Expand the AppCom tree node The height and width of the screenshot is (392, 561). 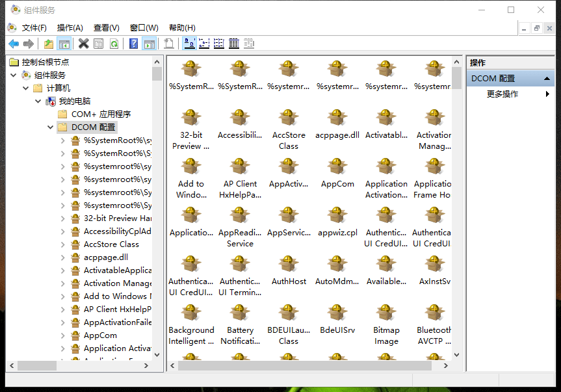click(62, 335)
